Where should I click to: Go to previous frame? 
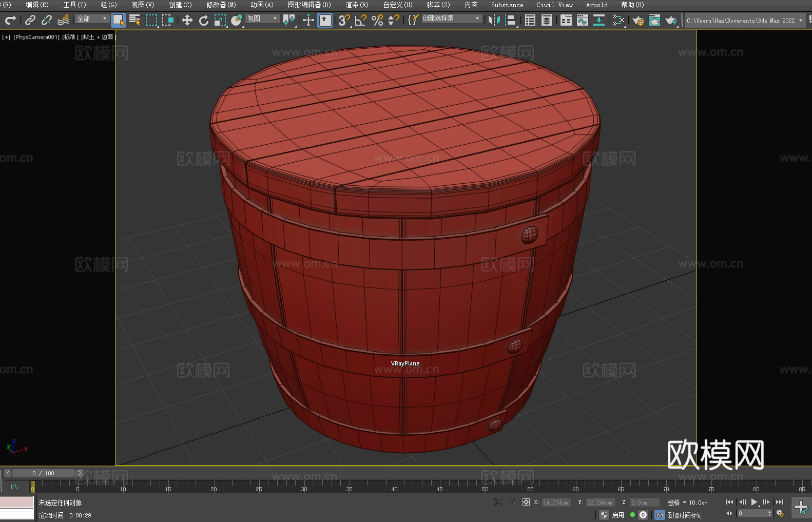click(x=742, y=502)
